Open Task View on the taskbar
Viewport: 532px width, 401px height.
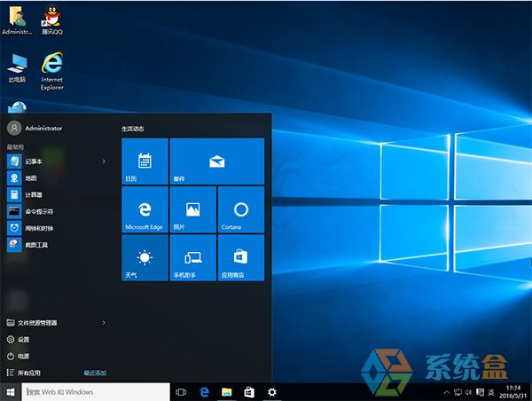(x=181, y=391)
